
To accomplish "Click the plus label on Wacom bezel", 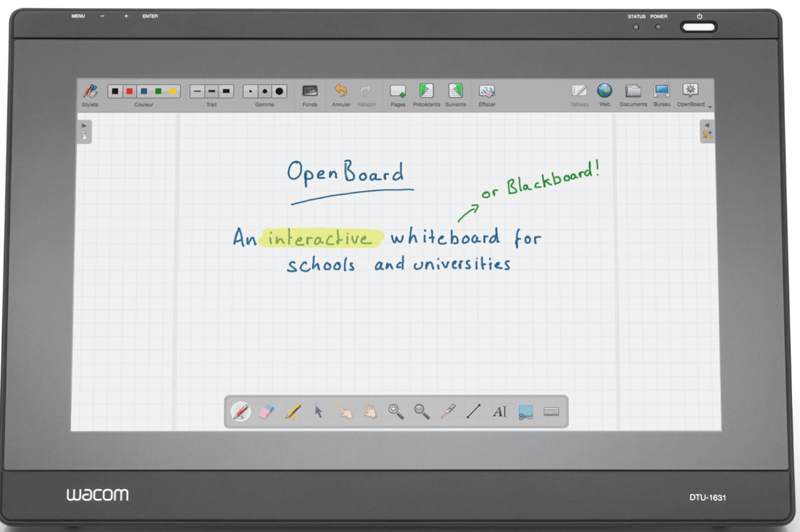I will 126,16.
